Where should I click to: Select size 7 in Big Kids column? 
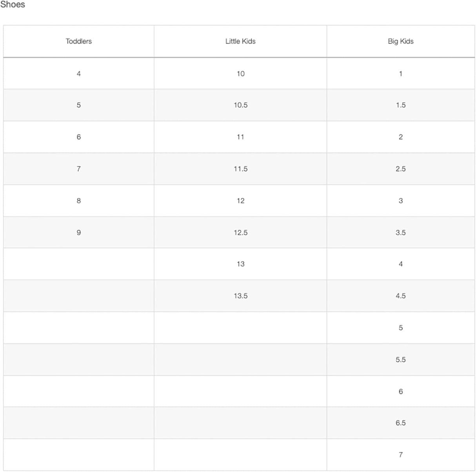pos(400,455)
